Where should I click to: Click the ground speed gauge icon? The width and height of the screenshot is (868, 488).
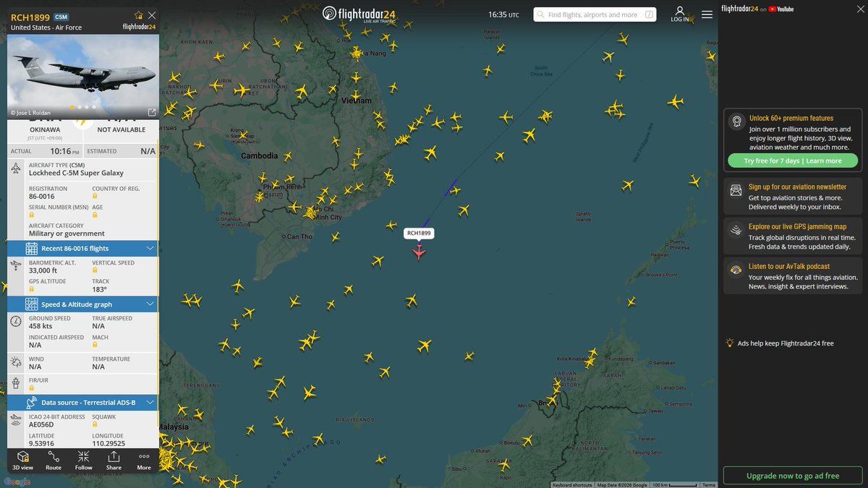coord(17,321)
